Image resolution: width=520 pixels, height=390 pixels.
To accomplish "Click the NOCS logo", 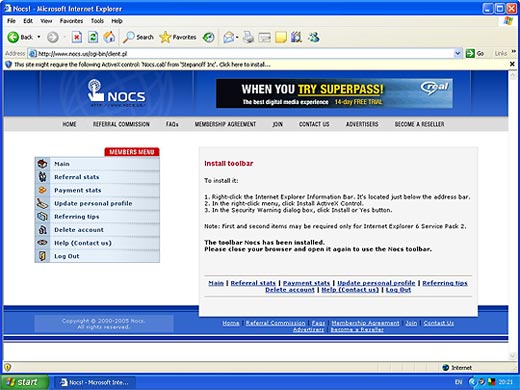I will click(116, 93).
